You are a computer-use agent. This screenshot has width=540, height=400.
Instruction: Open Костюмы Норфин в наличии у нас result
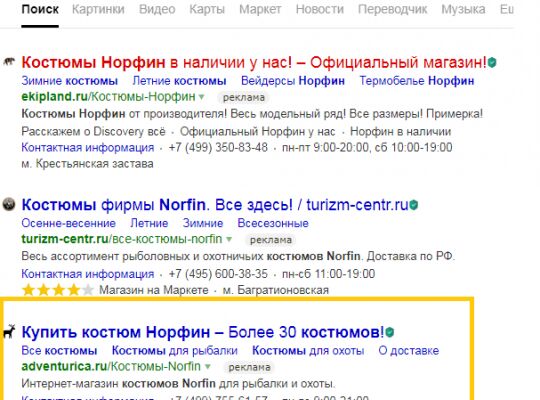(254, 62)
